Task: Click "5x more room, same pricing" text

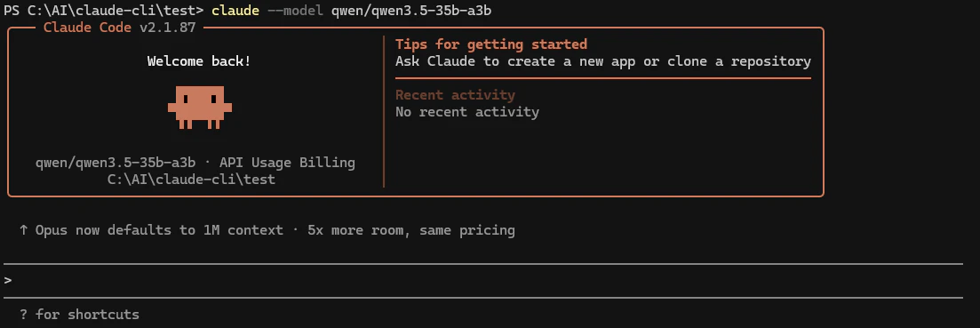Action: click(x=411, y=230)
